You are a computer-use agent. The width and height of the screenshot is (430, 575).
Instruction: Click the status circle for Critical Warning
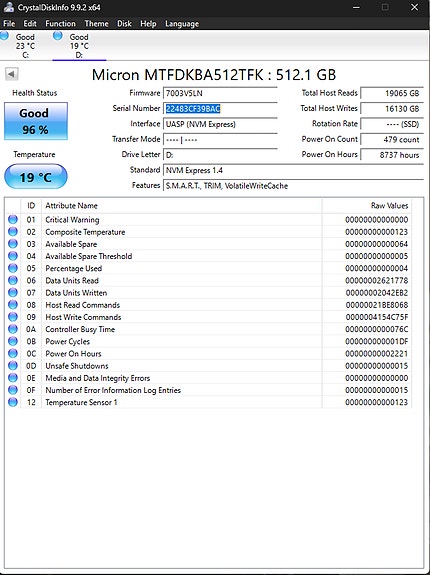point(13,219)
